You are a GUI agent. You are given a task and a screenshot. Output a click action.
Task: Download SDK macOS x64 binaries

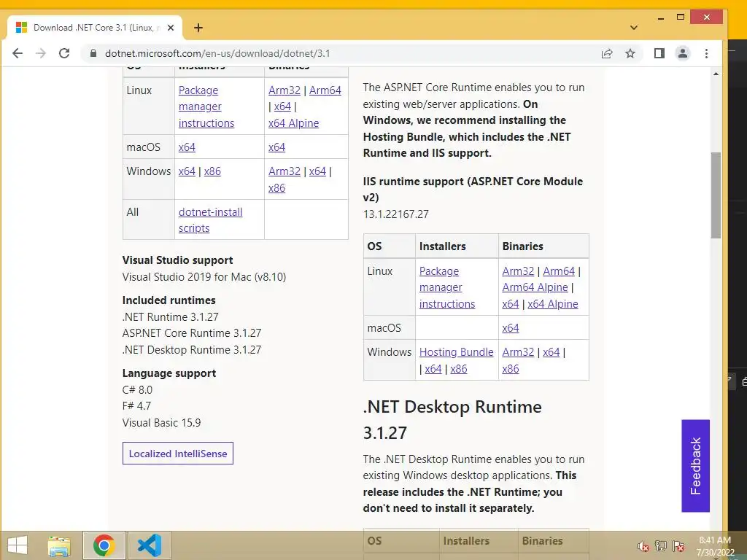click(276, 147)
